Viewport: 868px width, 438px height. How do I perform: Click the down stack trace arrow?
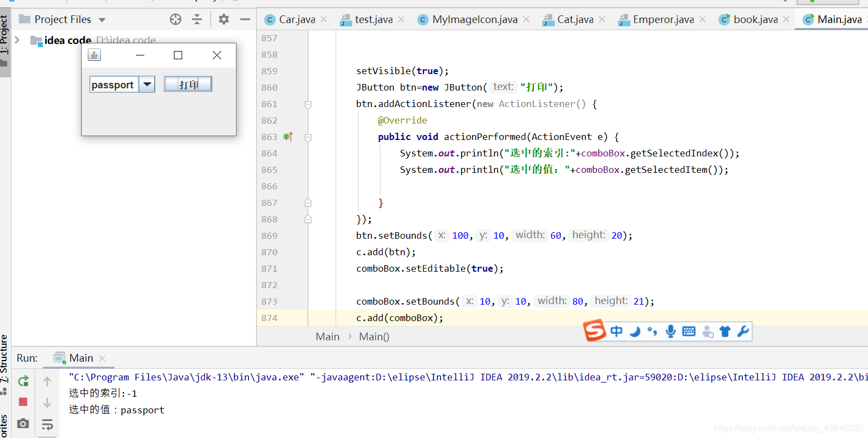coord(47,402)
